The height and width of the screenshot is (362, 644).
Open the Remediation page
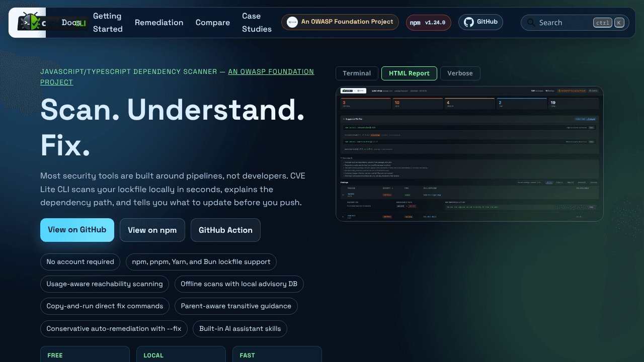pos(159,23)
